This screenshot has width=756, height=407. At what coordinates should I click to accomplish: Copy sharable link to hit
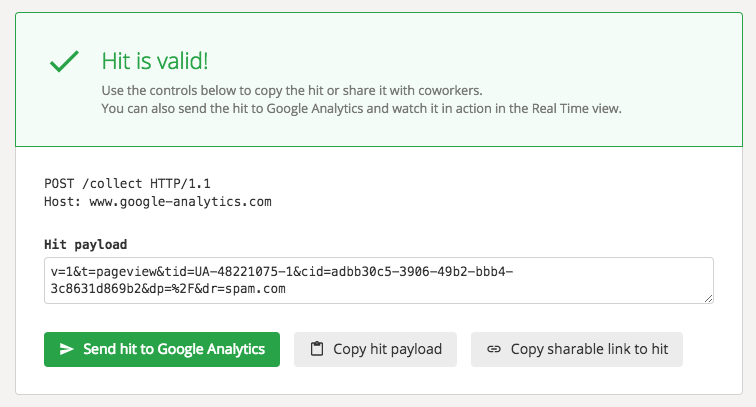click(x=577, y=349)
